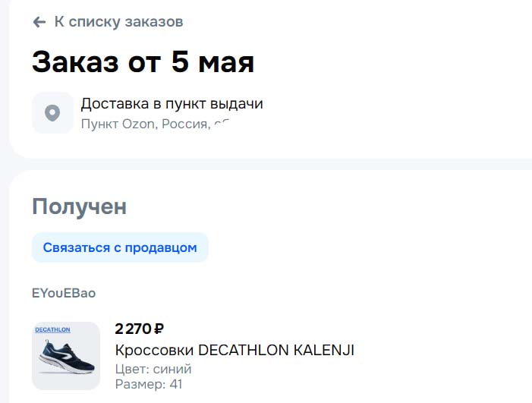Click the 2 270 price amount
The image size is (532, 403).
[133, 329]
